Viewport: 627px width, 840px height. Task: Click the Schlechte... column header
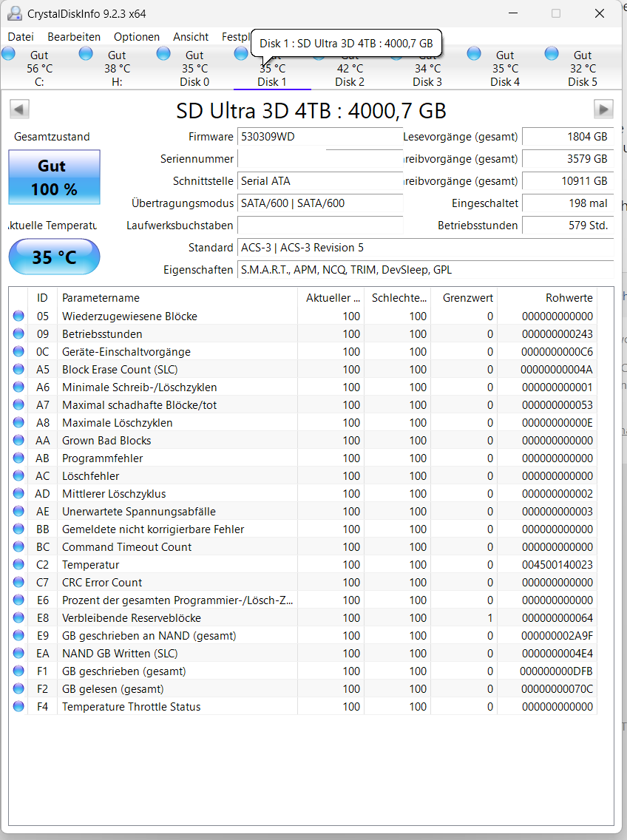pyautogui.click(x=398, y=298)
